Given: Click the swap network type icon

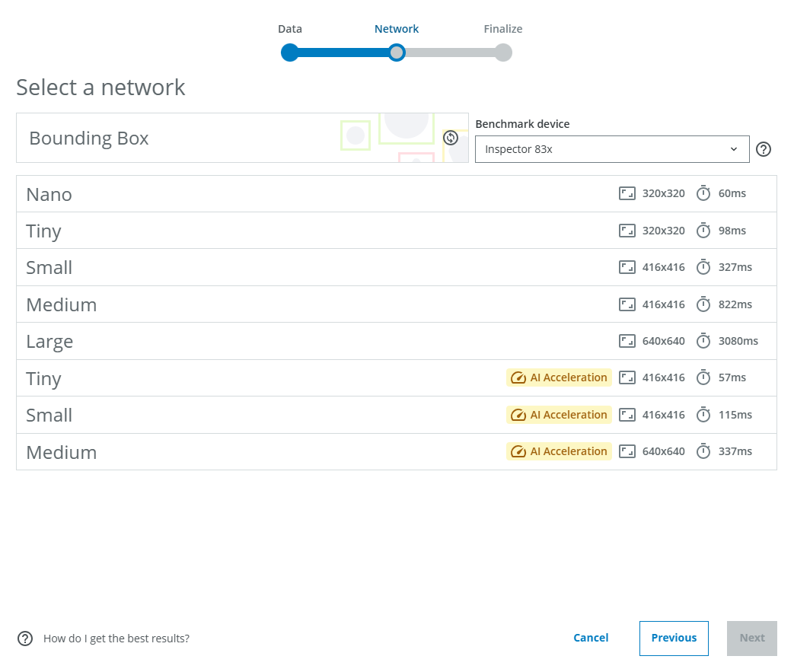Looking at the screenshot, I should (451, 138).
